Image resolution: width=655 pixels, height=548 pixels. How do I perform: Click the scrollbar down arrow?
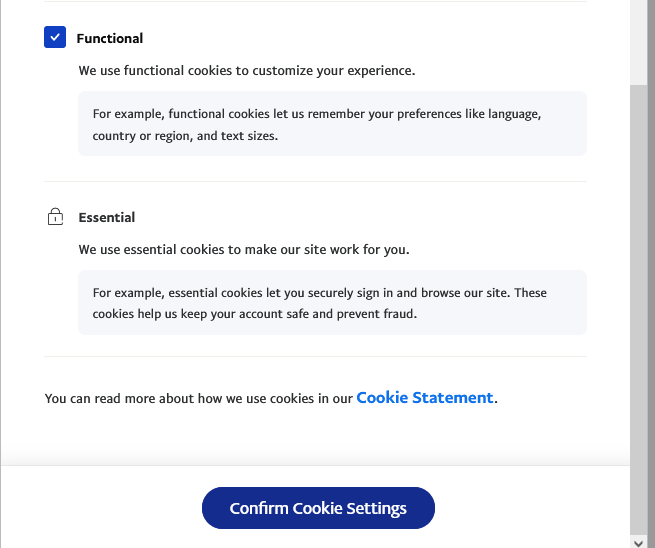pyautogui.click(x=639, y=541)
